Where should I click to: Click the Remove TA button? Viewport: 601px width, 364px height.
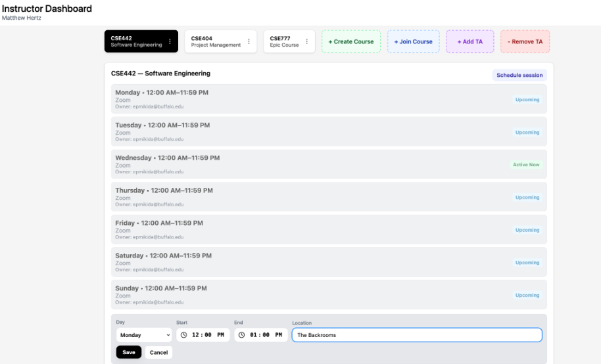(525, 41)
